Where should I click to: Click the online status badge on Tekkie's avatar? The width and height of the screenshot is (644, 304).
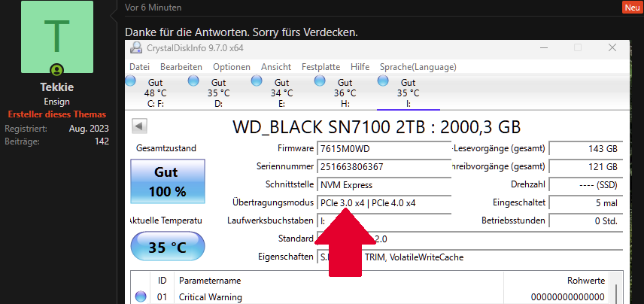click(x=56, y=70)
